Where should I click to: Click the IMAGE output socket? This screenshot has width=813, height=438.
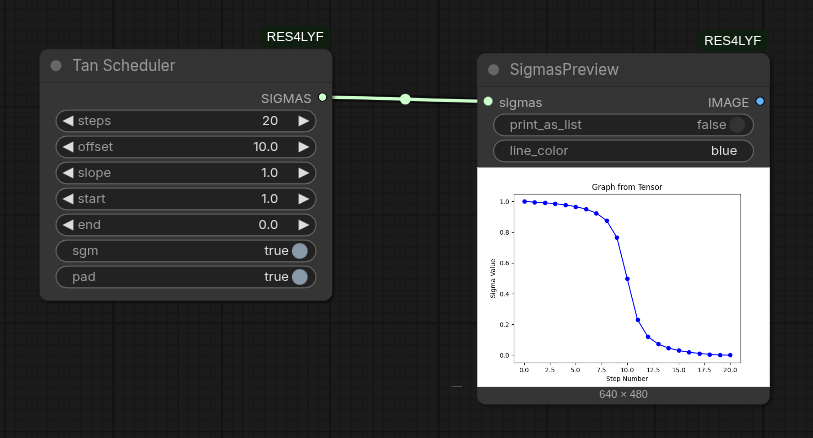point(760,101)
